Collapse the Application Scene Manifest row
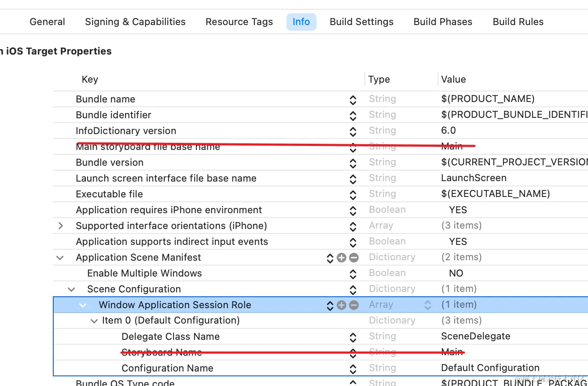The height and width of the screenshot is (386, 588). (60, 258)
